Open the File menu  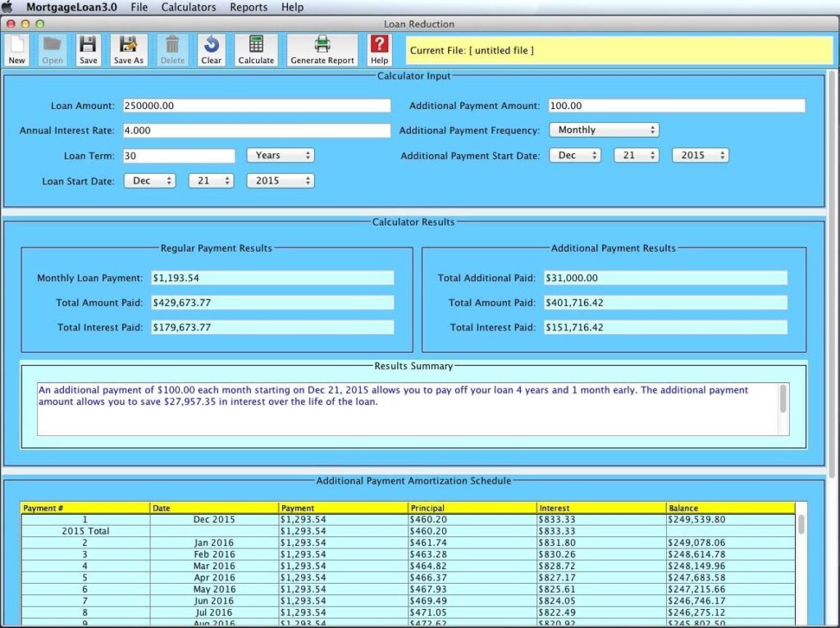[x=139, y=7]
